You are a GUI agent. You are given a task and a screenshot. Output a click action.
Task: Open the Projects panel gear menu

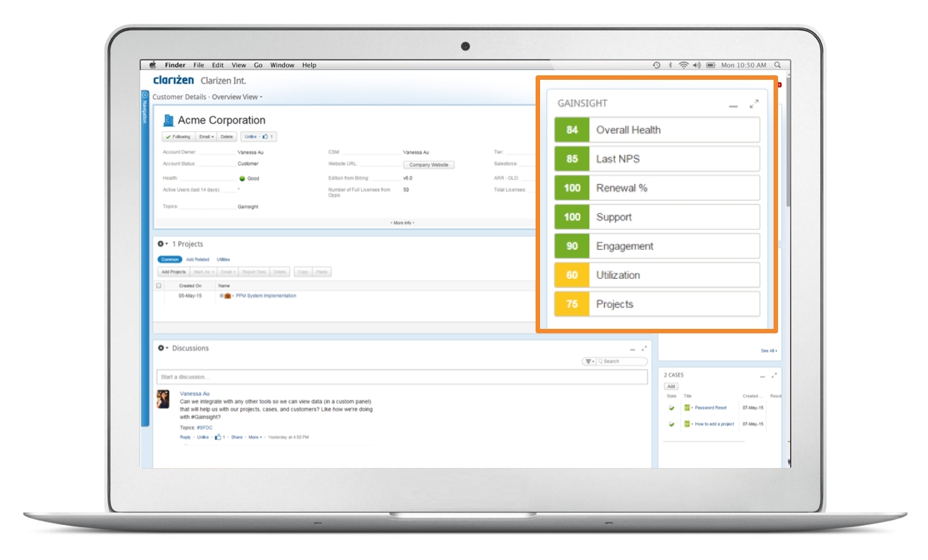point(163,244)
